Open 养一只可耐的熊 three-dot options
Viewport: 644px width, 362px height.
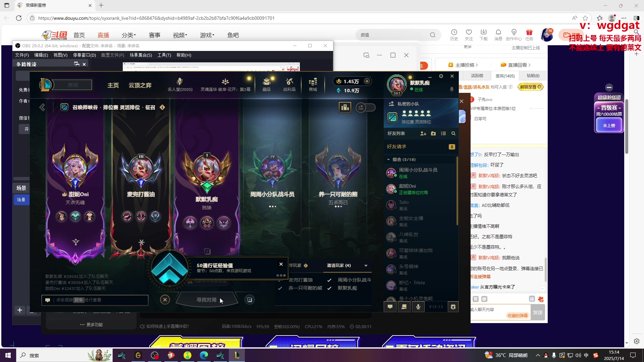pos(338,206)
